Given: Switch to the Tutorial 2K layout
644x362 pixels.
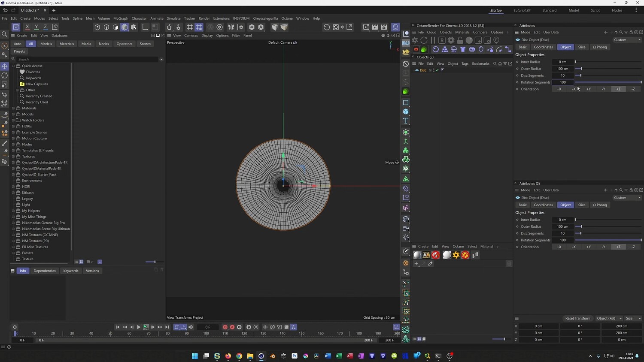Looking at the screenshot, I should pyautogui.click(x=522, y=10).
